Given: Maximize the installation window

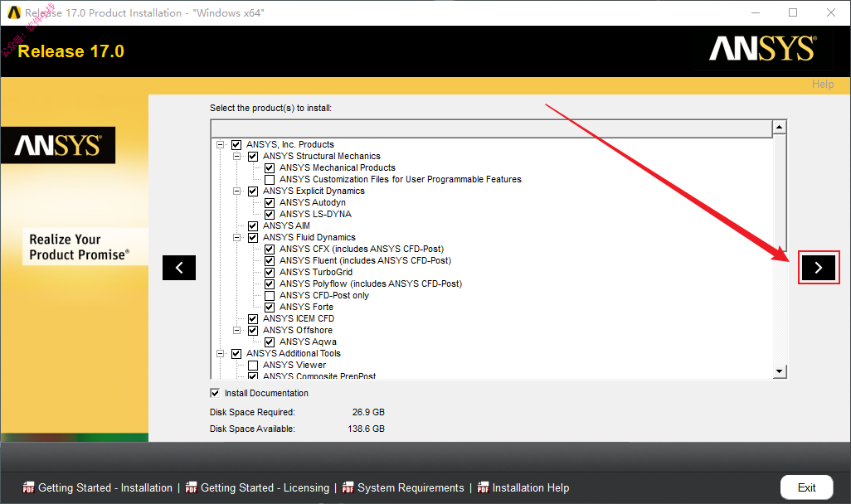Looking at the screenshot, I should (x=793, y=12).
